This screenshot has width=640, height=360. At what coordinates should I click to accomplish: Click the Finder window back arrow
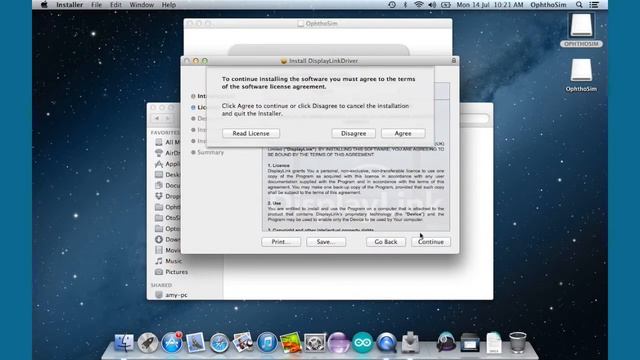tap(157, 118)
